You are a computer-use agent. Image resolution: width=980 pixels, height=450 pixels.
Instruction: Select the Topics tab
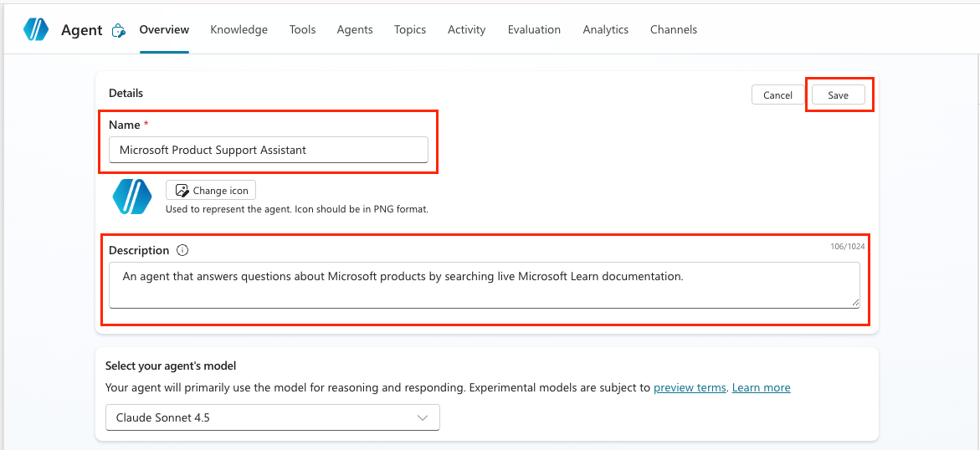[x=410, y=29]
